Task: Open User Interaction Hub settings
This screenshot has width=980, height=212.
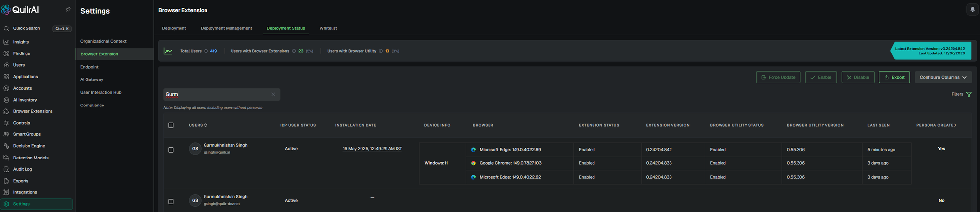Action: click(x=101, y=92)
